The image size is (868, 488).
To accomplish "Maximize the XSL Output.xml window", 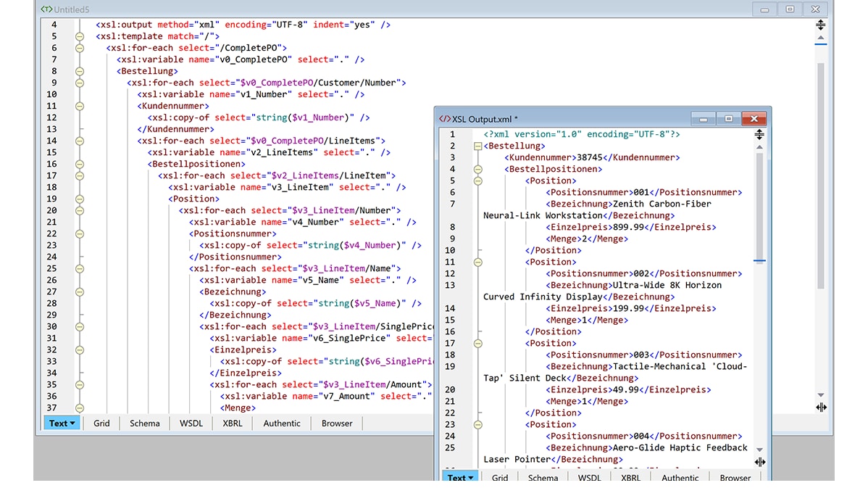I will (x=728, y=119).
